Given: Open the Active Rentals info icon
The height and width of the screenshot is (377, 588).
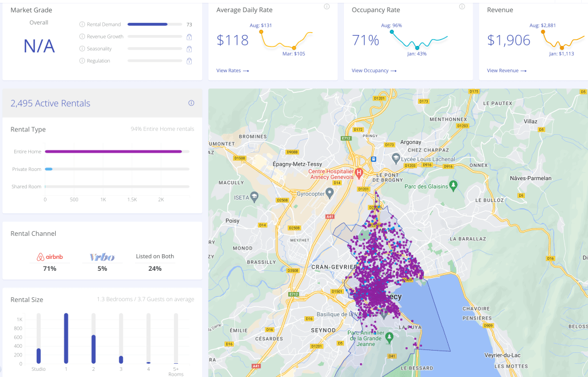Looking at the screenshot, I should coord(191,103).
